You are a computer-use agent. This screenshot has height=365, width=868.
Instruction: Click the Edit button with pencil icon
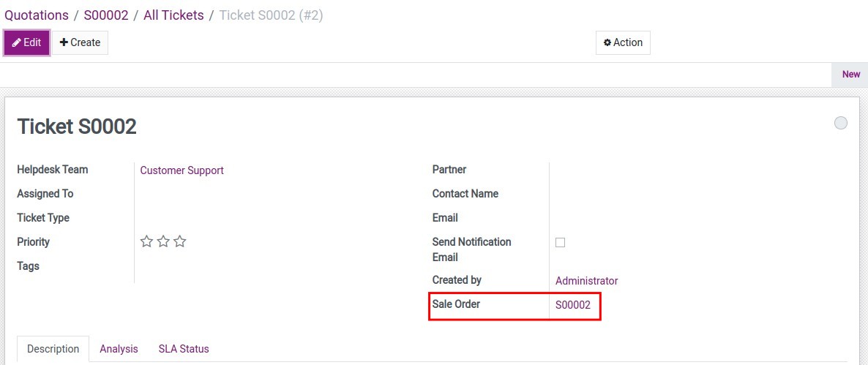click(27, 42)
